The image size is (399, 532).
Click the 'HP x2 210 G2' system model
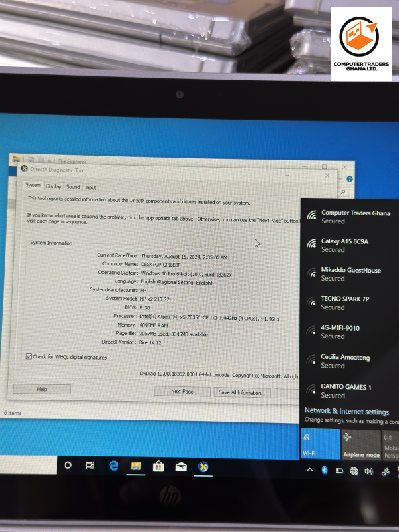(154, 299)
